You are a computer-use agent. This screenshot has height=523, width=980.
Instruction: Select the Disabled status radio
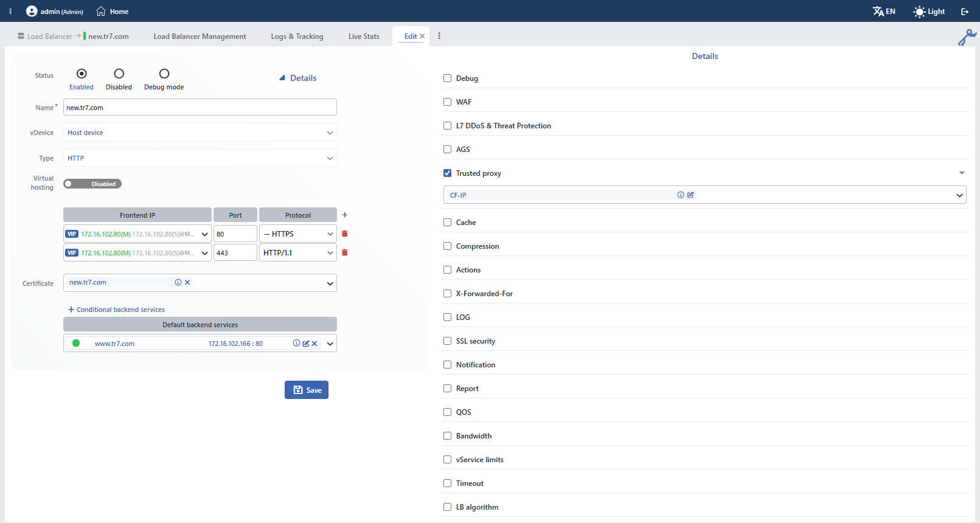click(x=119, y=74)
